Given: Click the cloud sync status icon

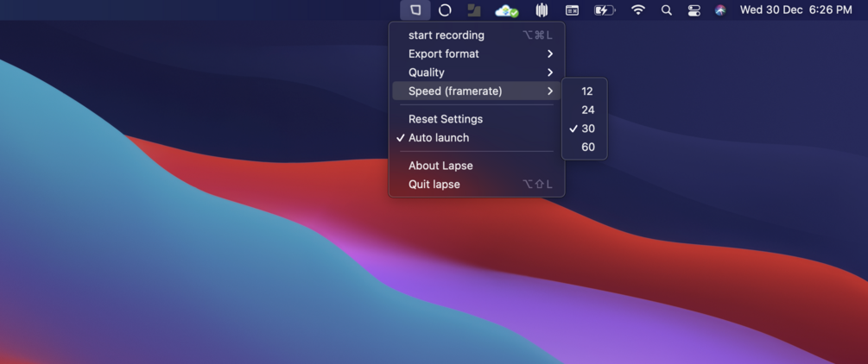Looking at the screenshot, I should pyautogui.click(x=506, y=10).
